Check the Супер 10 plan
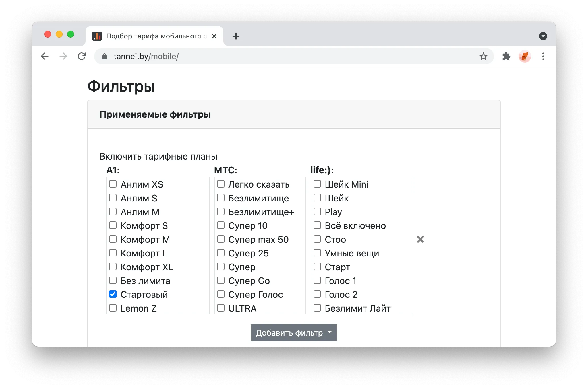Screen dimensions: 588x389 tap(221, 225)
